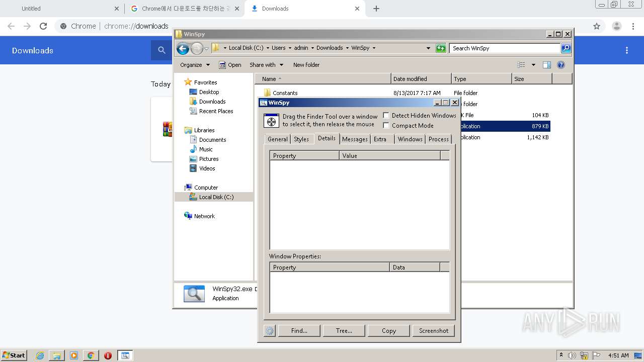
Task: Sort by Date modified column
Action: point(421,79)
